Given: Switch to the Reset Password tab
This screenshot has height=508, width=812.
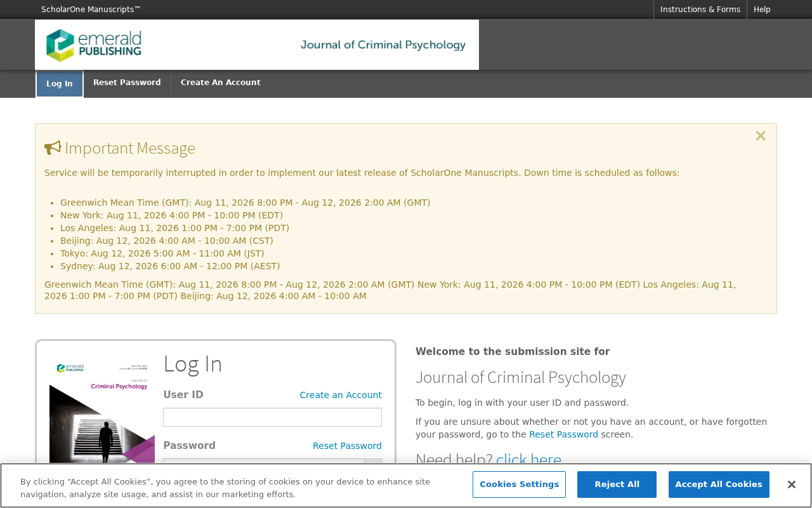Looking at the screenshot, I should (127, 83).
